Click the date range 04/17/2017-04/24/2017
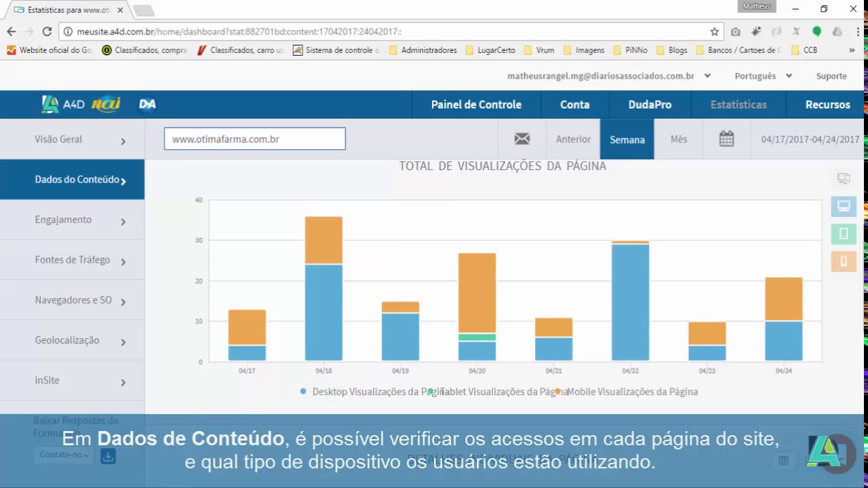 tap(810, 140)
